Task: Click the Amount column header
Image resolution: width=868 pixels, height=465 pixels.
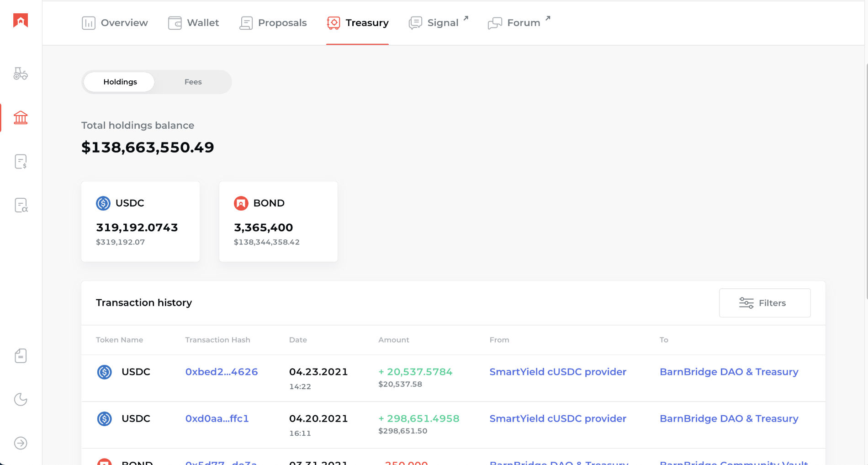Action: coord(394,340)
